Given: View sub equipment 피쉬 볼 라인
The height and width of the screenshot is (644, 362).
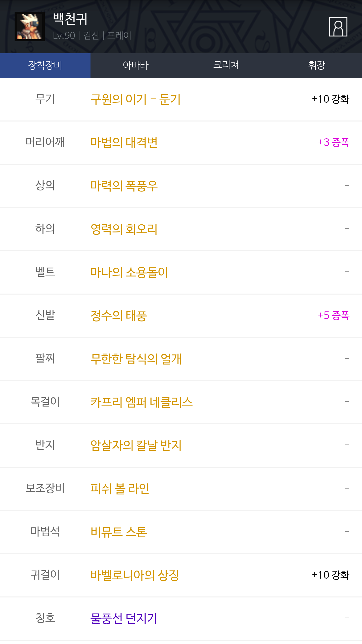Looking at the screenshot, I should pyautogui.click(x=120, y=489).
